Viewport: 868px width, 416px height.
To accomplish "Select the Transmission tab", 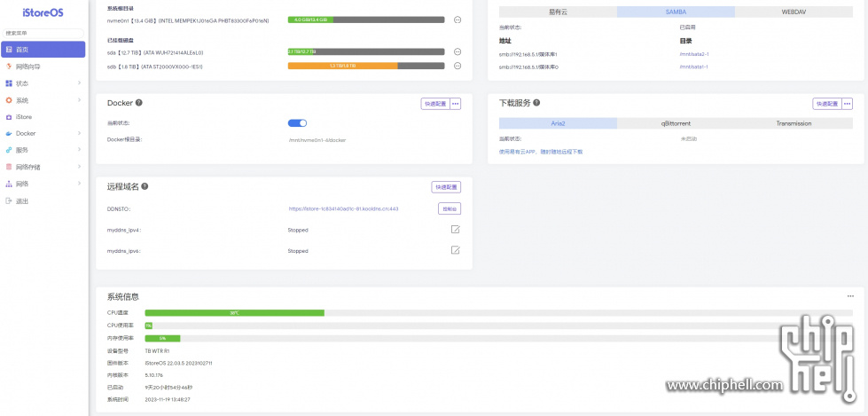I will 794,123.
